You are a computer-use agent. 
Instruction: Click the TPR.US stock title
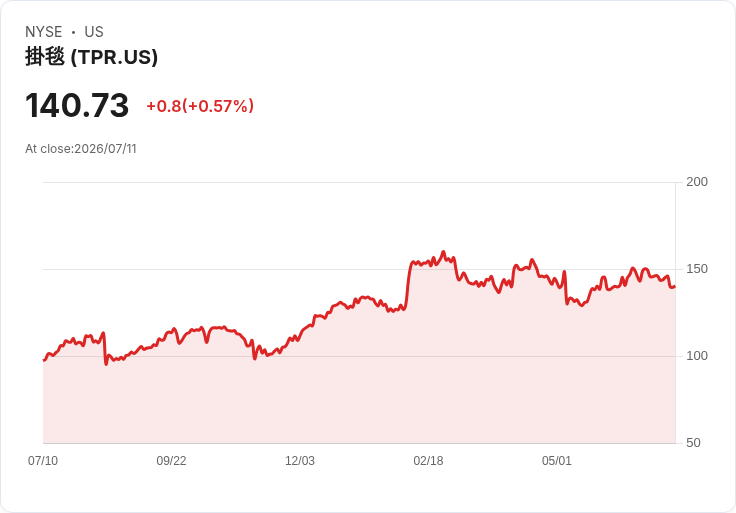92,57
